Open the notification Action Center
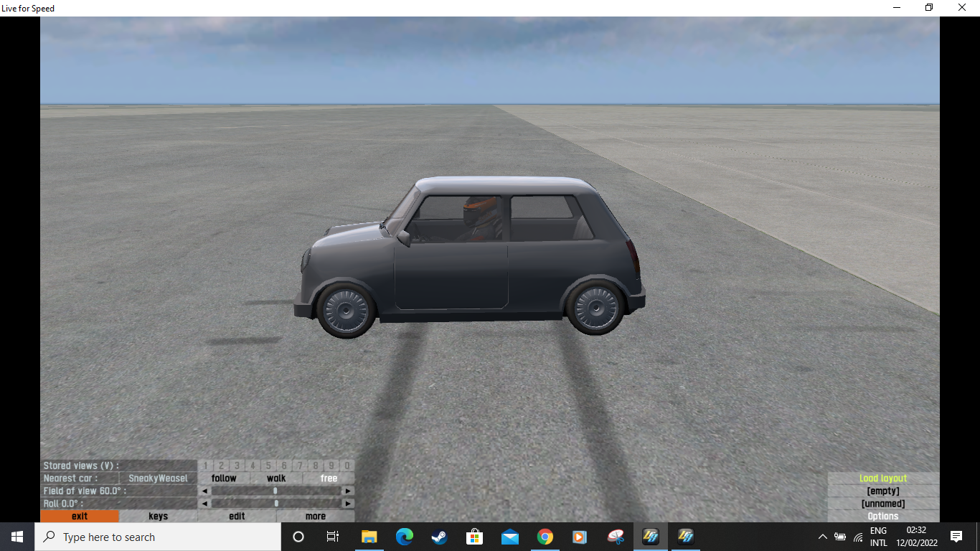 point(956,537)
